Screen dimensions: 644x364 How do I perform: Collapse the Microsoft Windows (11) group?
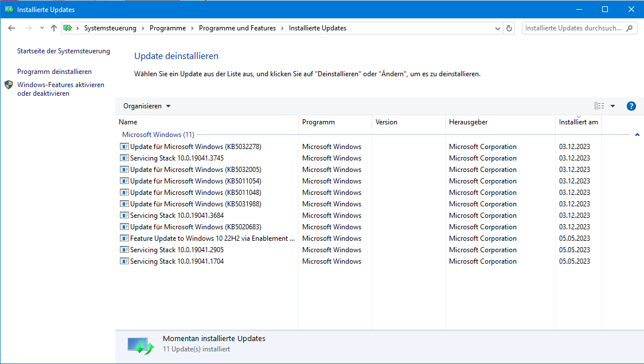(637, 135)
